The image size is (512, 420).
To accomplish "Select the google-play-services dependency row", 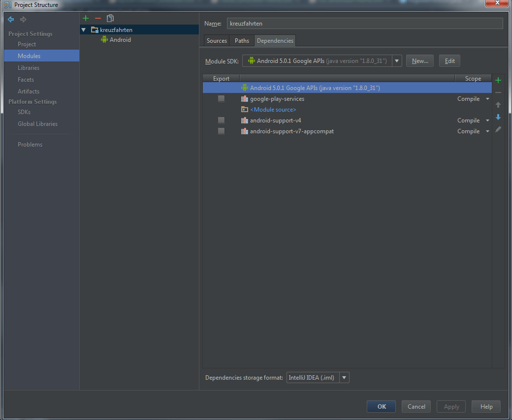I will click(347, 99).
